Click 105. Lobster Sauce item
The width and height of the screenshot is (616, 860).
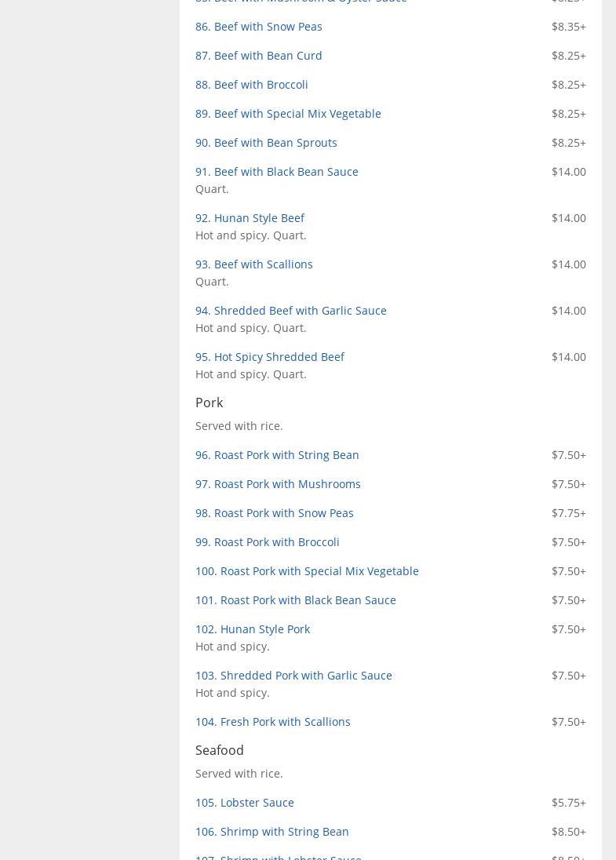244,803
